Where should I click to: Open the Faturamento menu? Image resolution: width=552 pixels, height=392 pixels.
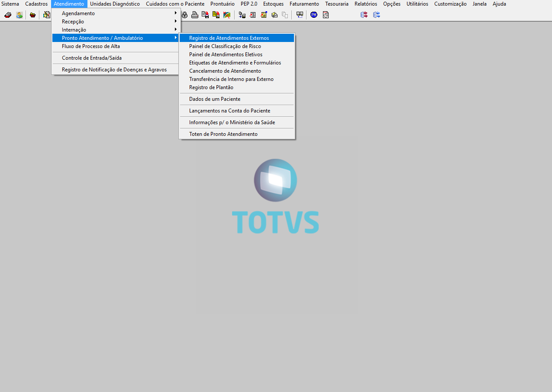tap(304, 4)
